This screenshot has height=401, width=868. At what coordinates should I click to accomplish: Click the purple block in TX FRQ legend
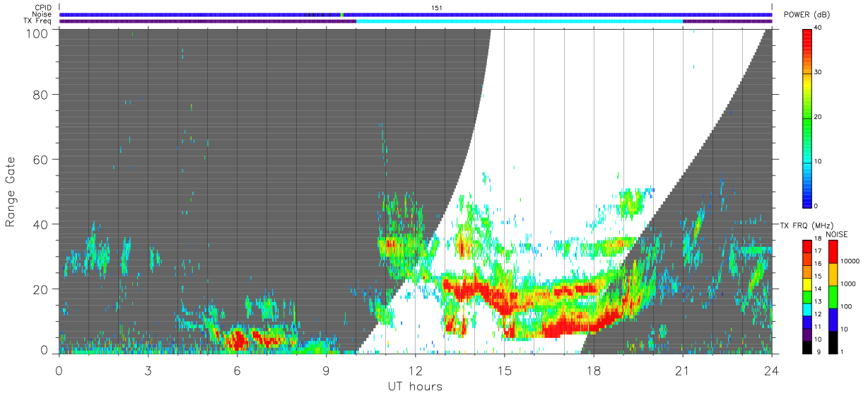807,333
